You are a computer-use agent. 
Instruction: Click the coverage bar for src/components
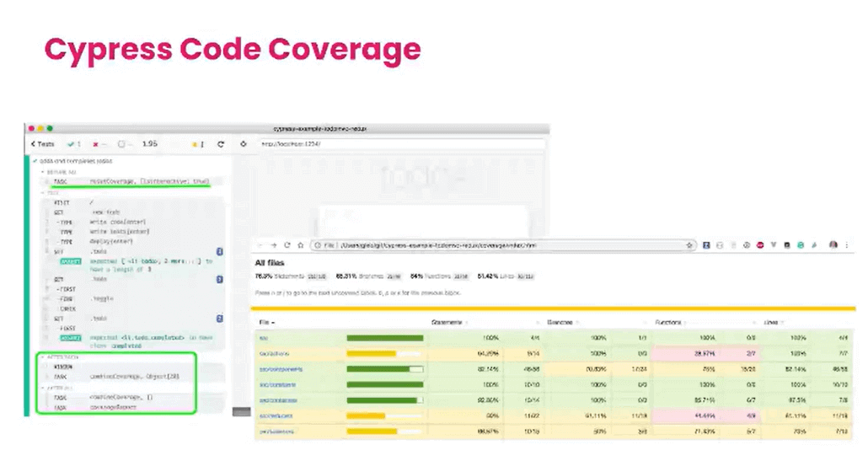coord(385,369)
